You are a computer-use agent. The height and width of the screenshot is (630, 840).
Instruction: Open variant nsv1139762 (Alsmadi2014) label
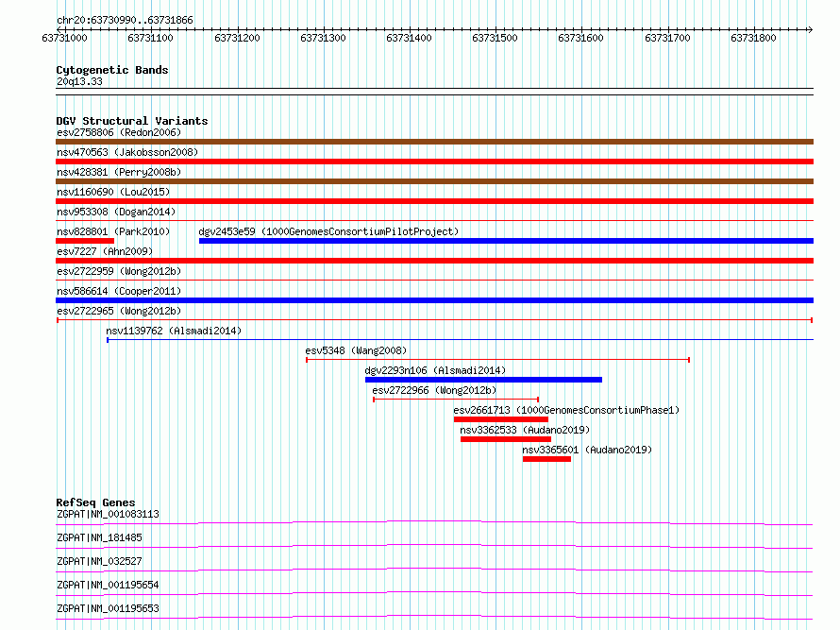(x=174, y=331)
